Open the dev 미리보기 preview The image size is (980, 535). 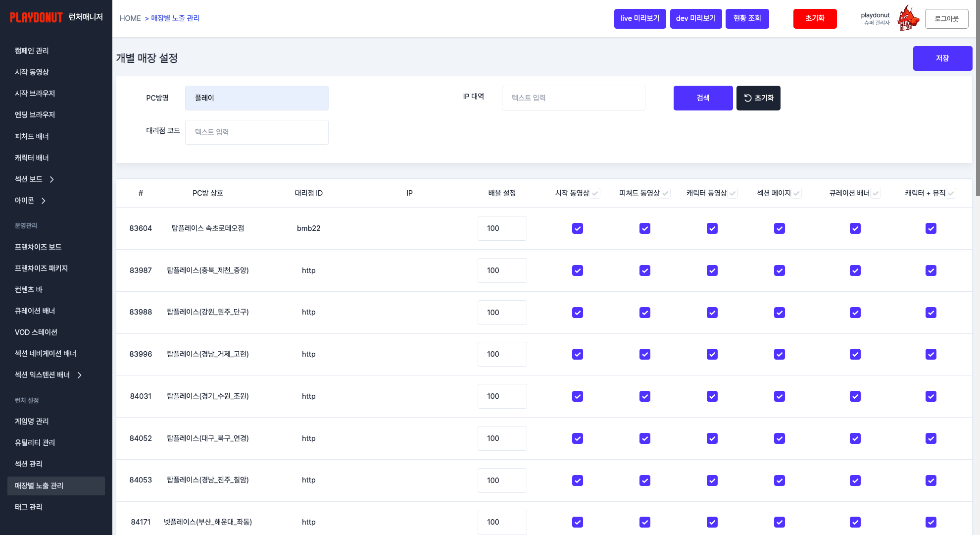pyautogui.click(x=696, y=18)
